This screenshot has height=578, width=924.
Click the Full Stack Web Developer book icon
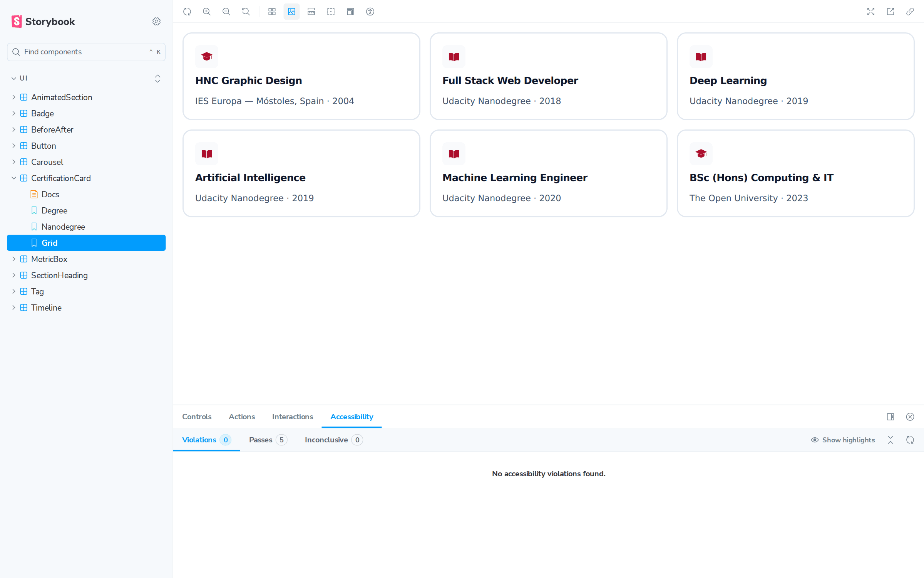(454, 57)
